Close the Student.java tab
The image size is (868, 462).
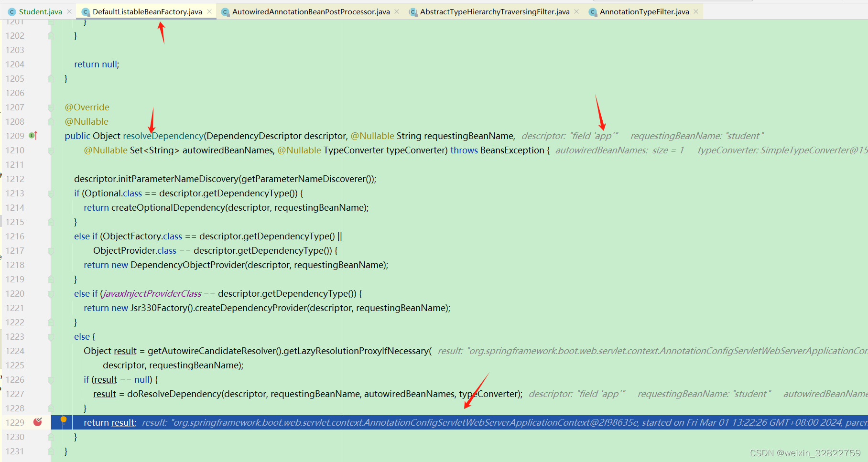[x=70, y=11]
